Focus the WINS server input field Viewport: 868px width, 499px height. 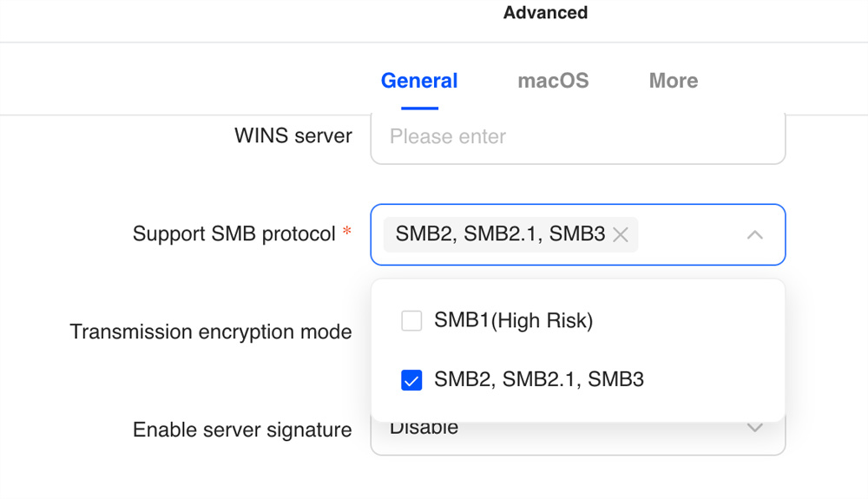578,138
